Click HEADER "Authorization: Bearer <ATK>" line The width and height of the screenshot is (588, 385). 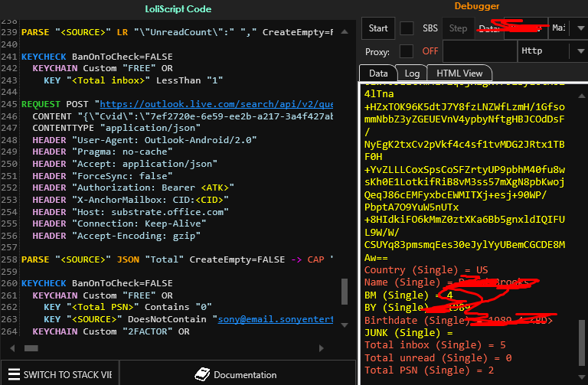(133, 188)
